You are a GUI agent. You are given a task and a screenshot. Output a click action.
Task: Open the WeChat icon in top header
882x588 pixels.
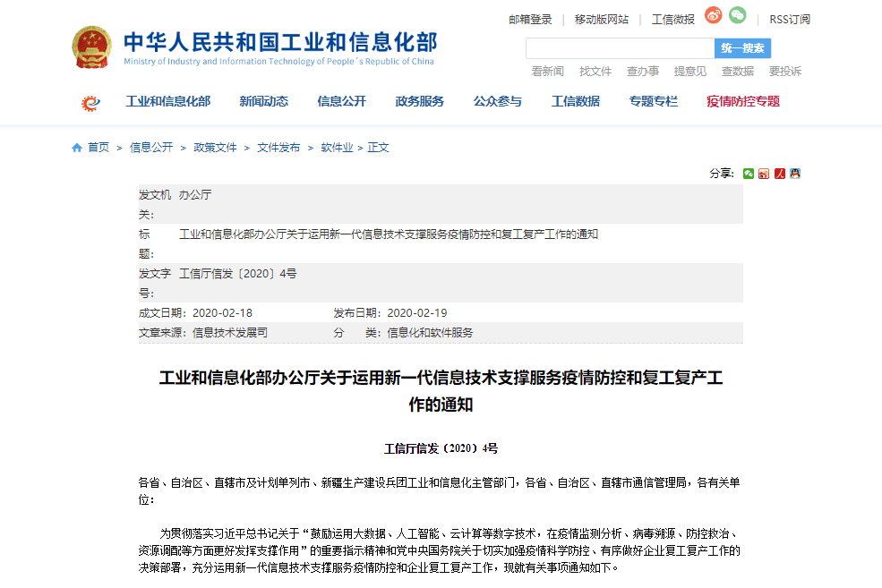738,15
